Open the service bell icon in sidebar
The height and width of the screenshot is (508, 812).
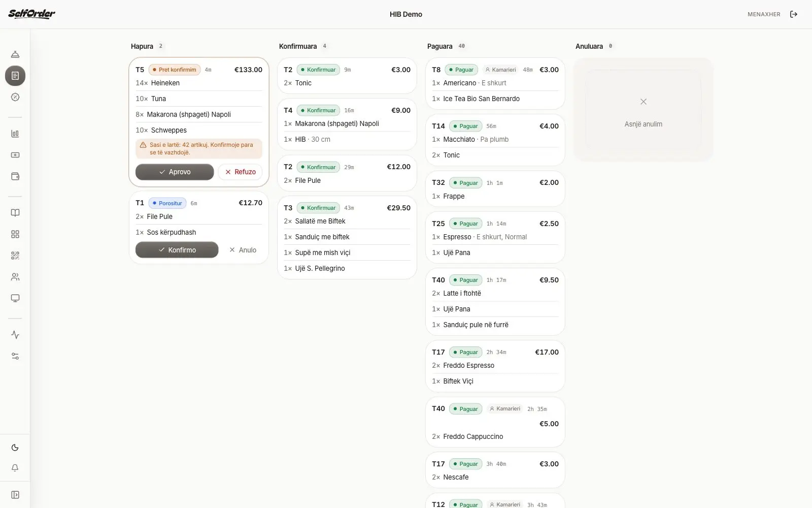(15, 54)
